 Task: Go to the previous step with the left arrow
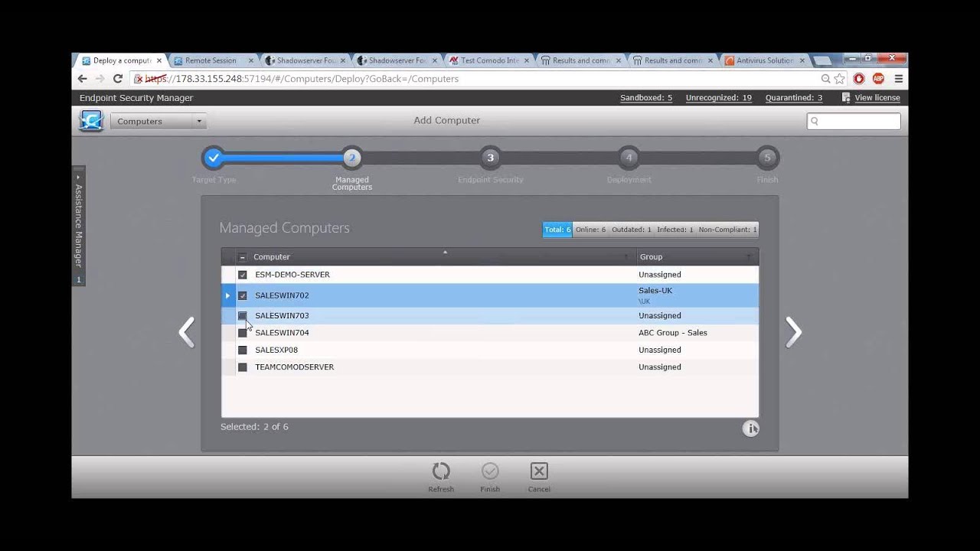187,332
